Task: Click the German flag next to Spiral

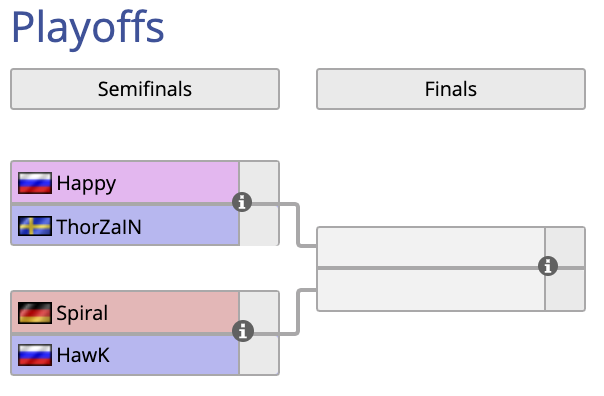Action: click(35, 312)
